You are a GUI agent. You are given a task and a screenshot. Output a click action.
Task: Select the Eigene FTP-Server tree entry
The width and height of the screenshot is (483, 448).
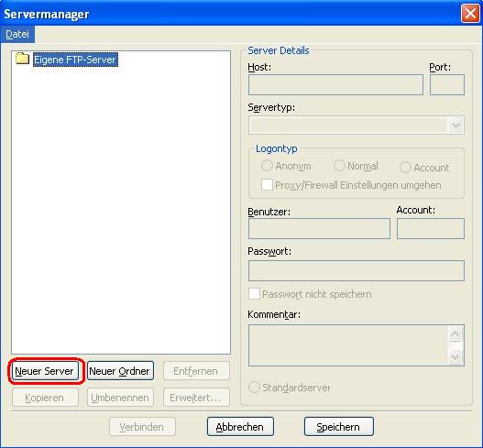pos(75,60)
